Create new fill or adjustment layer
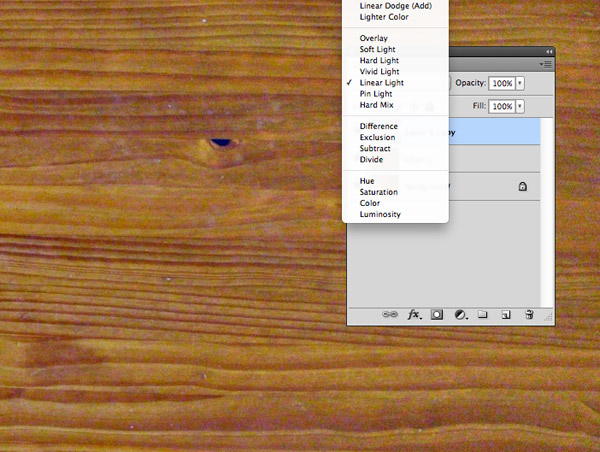 460,314
